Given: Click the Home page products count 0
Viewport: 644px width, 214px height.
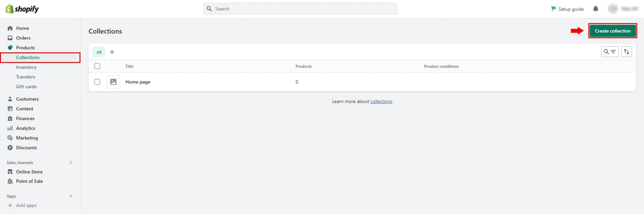Looking at the screenshot, I should tap(297, 82).
